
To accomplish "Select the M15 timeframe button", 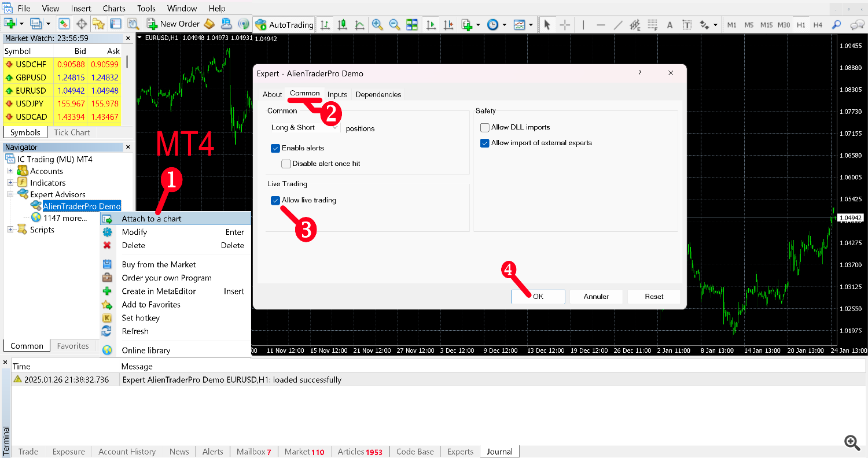I will (766, 25).
